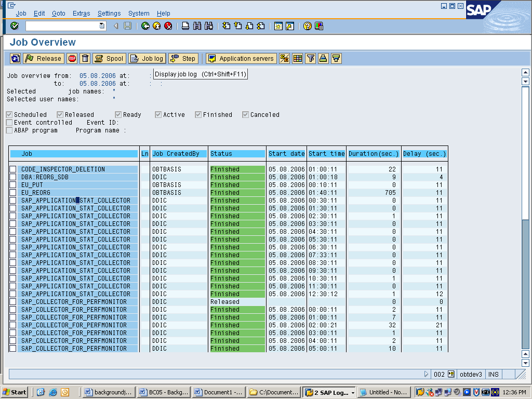The width and height of the screenshot is (532, 399).
Task: Go to last page icon
Action: [x=261, y=26]
